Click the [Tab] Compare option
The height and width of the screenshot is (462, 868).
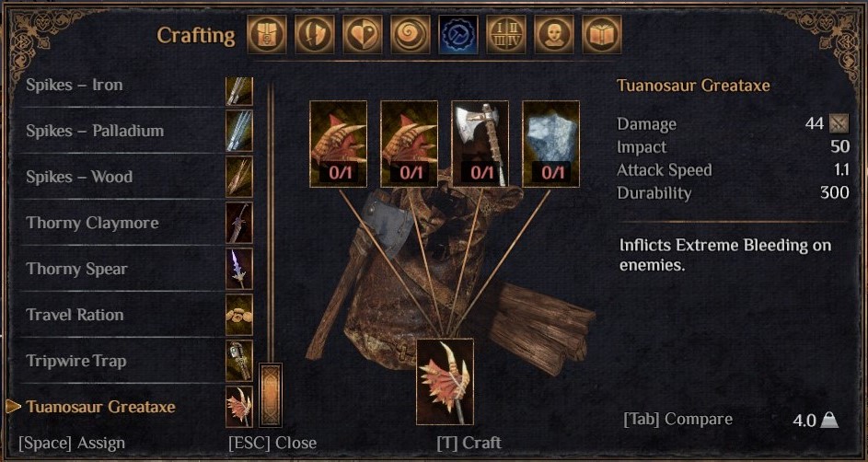pyautogui.click(x=678, y=420)
